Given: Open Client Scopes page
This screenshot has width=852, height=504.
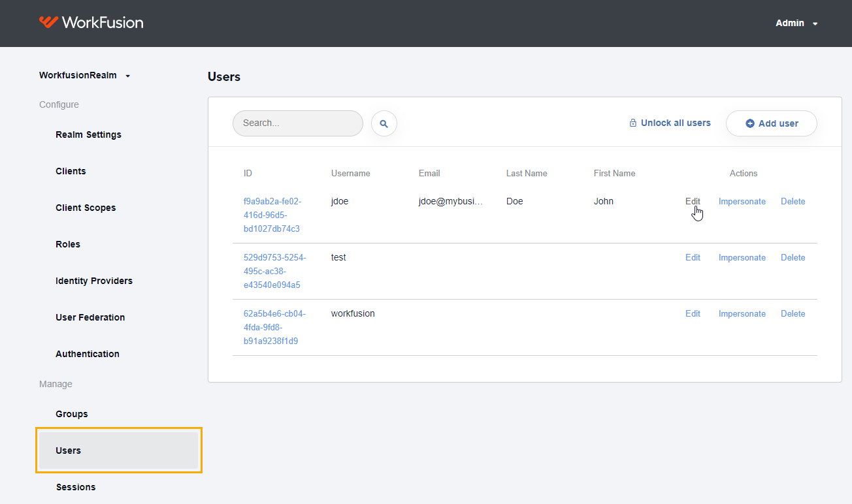Looking at the screenshot, I should click(86, 208).
